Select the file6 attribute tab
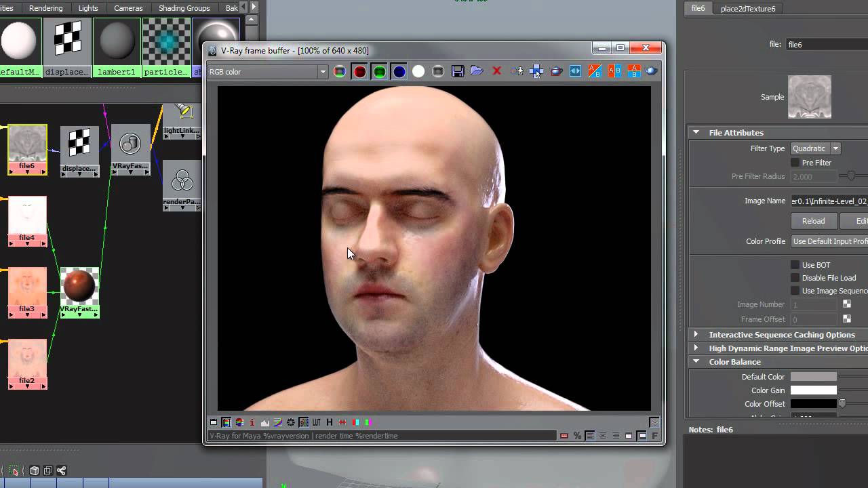The width and height of the screenshot is (868, 488). [698, 9]
